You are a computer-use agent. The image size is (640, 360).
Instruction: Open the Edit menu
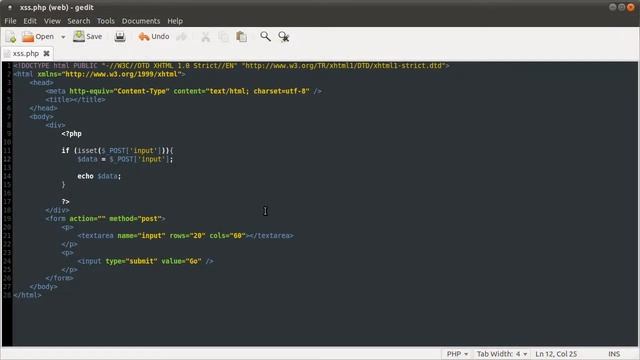(30, 21)
